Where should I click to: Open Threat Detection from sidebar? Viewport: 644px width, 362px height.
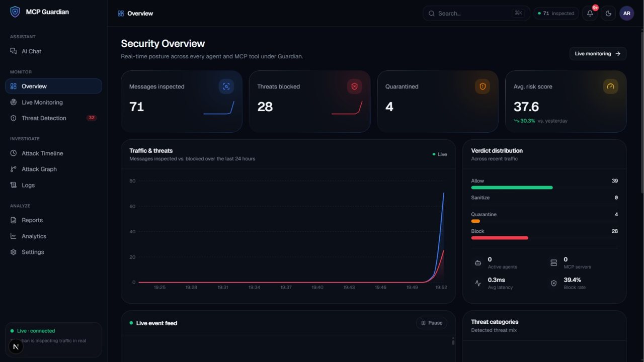(53, 118)
